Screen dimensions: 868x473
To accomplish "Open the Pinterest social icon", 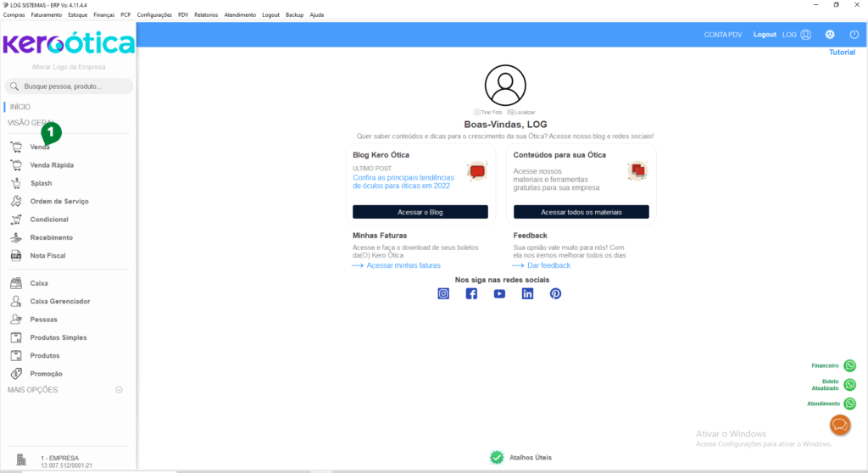I will 555,293.
